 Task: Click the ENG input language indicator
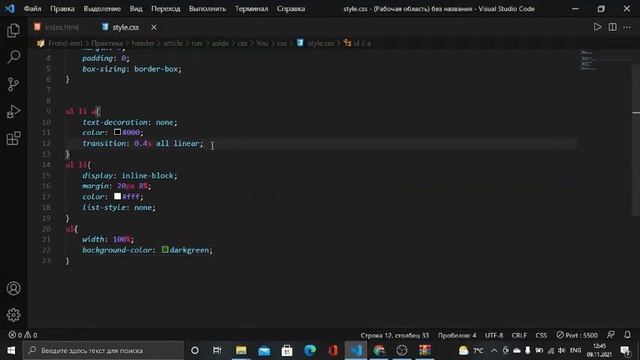576,350
